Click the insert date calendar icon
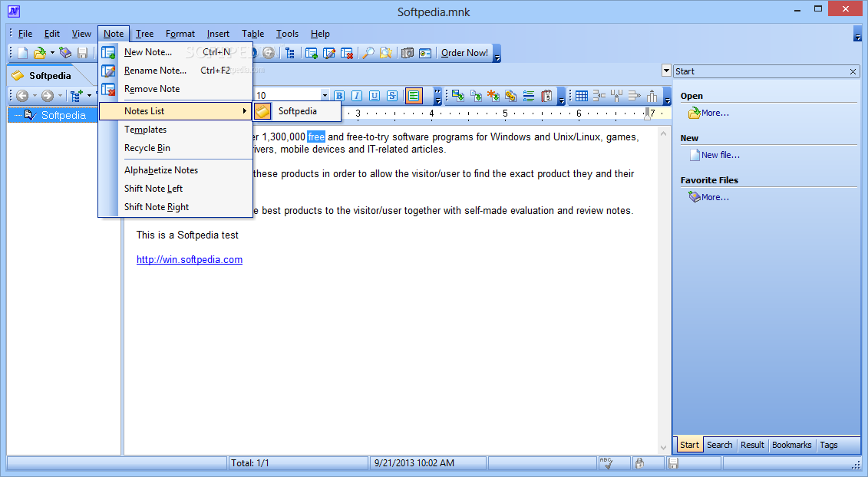The image size is (868, 477). pyautogui.click(x=546, y=96)
